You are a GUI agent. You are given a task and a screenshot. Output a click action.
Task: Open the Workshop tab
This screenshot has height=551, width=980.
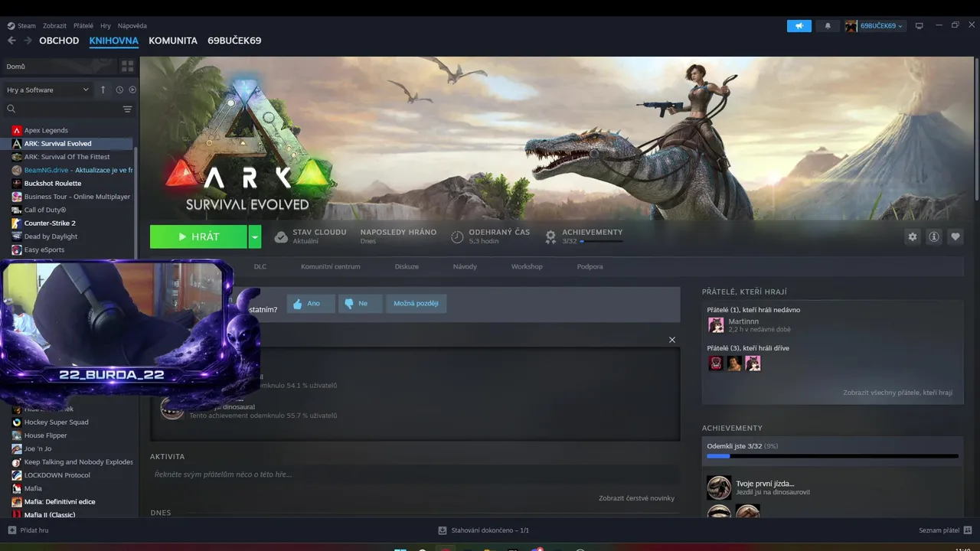pyautogui.click(x=527, y=266)
